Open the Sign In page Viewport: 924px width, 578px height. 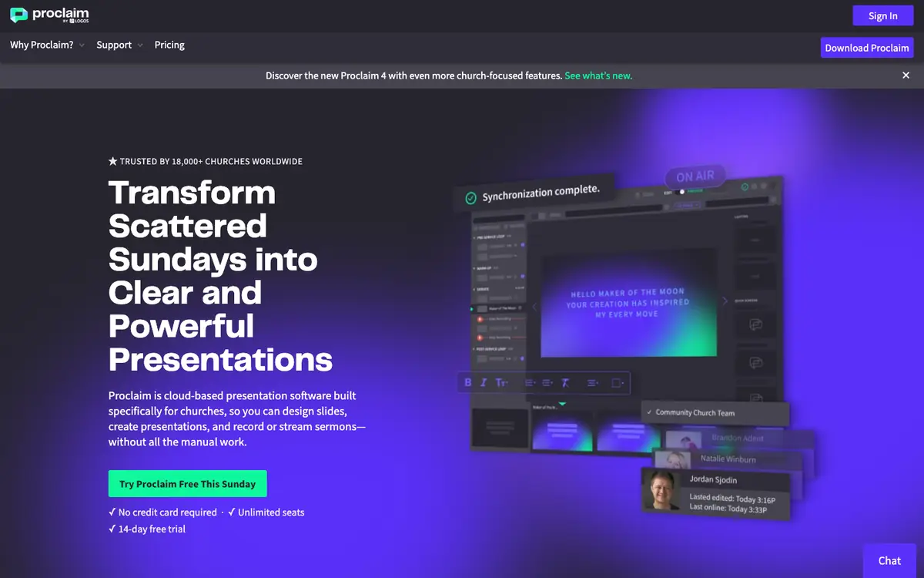(882, 15)
